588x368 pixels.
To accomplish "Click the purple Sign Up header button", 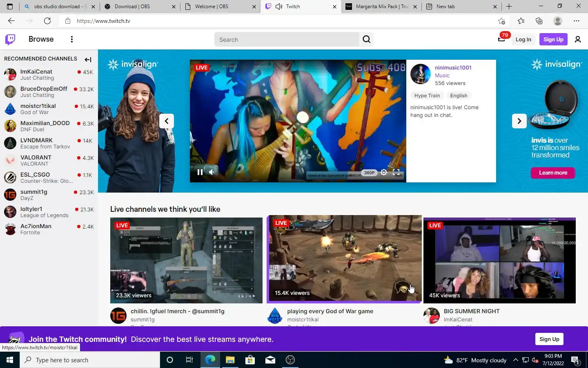I will [x=553, y=39].
